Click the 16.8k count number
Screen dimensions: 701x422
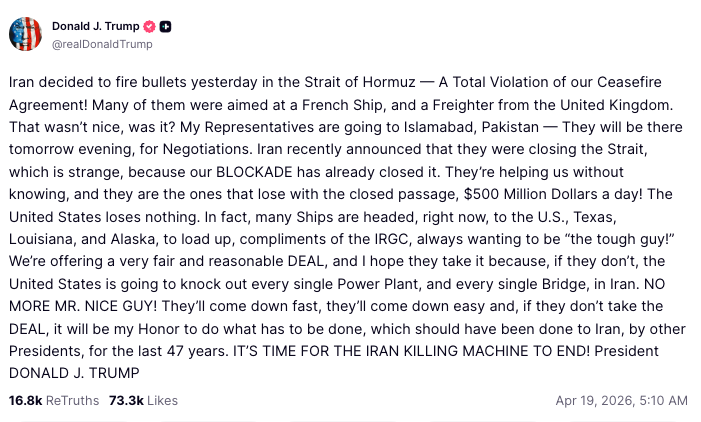coord(25,400)
